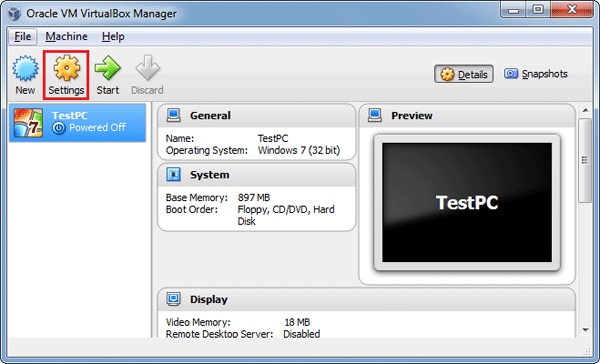The width and height of the screenshot is (600, 364).
Task: Close the VirtualBox Manager window
Action: [x=572, y=10]
